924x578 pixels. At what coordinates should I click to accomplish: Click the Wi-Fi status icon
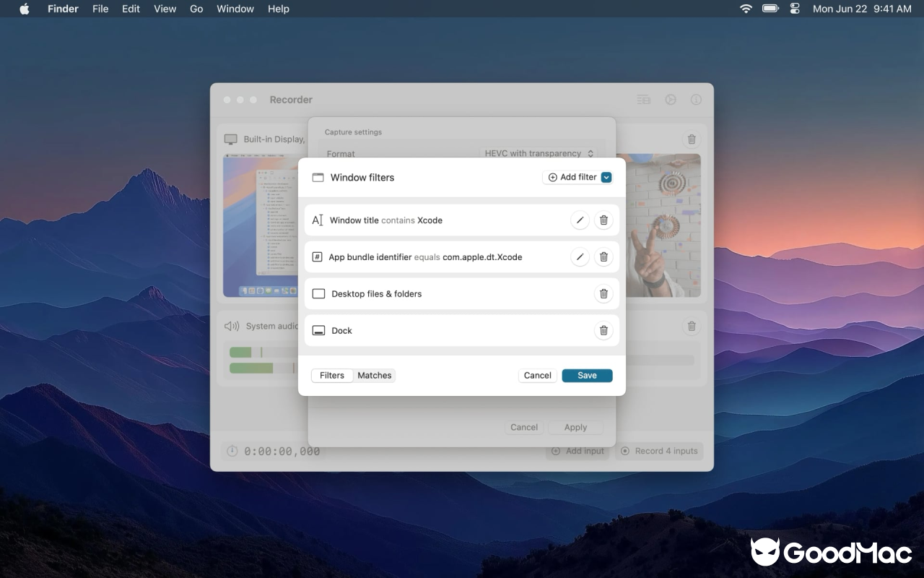click(x=746, y=9)
